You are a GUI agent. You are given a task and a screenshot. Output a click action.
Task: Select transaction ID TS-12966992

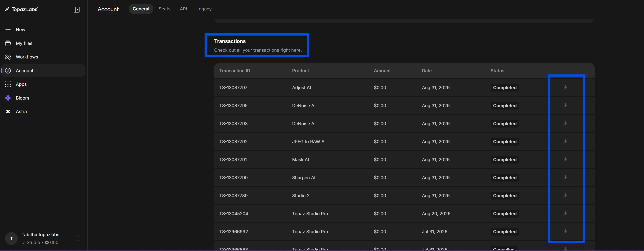[x=233, y=232]
